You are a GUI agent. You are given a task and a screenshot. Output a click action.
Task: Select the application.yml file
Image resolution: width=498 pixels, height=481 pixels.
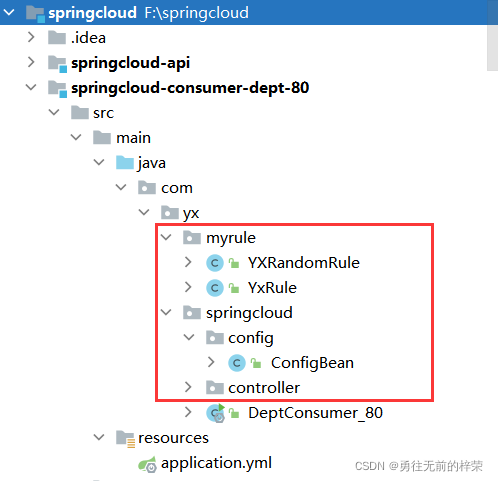[x=216, y=463]
